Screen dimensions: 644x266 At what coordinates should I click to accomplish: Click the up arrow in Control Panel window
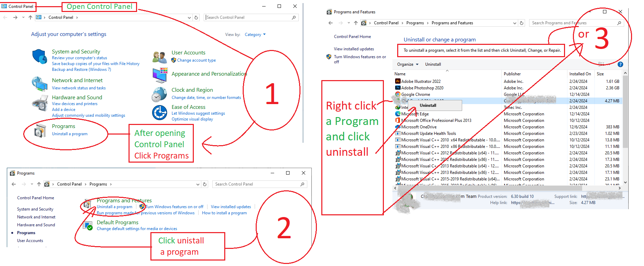[30, 17]
